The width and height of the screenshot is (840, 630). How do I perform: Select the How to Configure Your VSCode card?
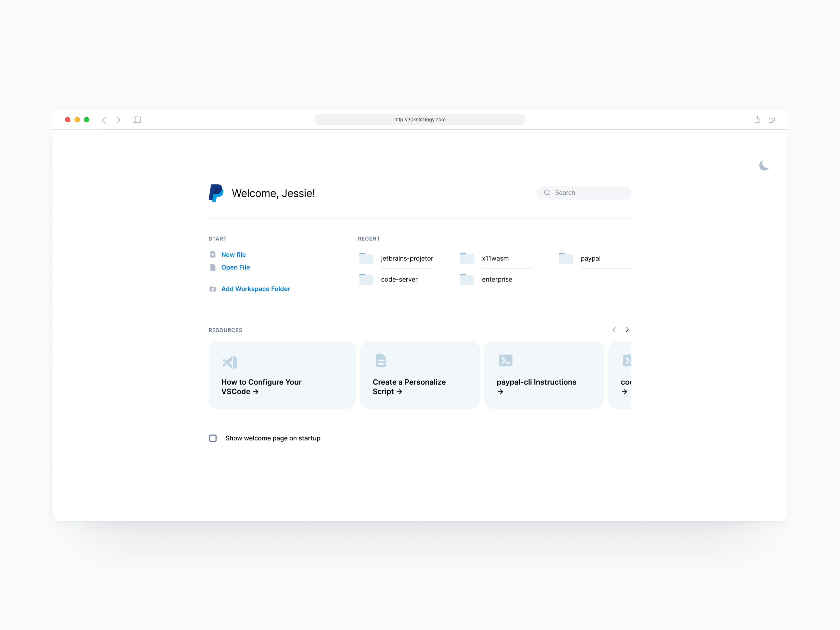tap(282, 375)
